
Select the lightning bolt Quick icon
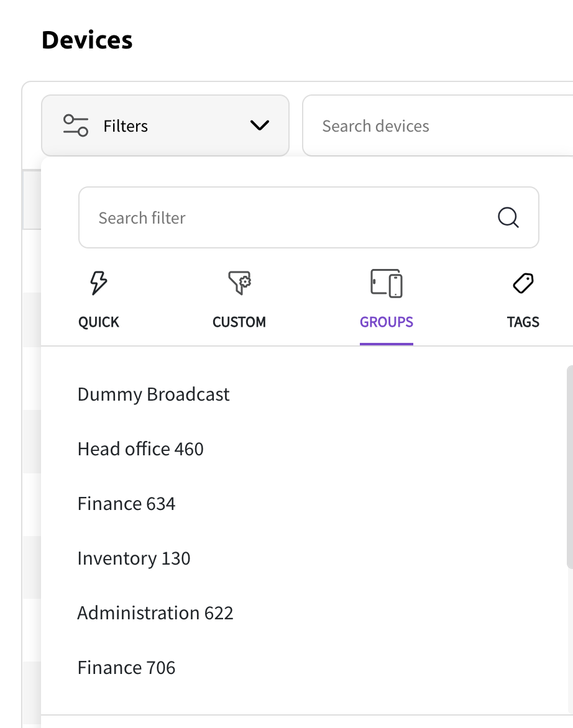coord(99,284)
